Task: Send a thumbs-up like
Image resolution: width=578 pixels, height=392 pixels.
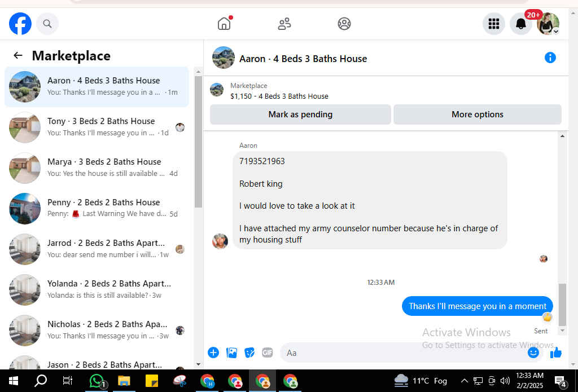Action: (556, 353)
